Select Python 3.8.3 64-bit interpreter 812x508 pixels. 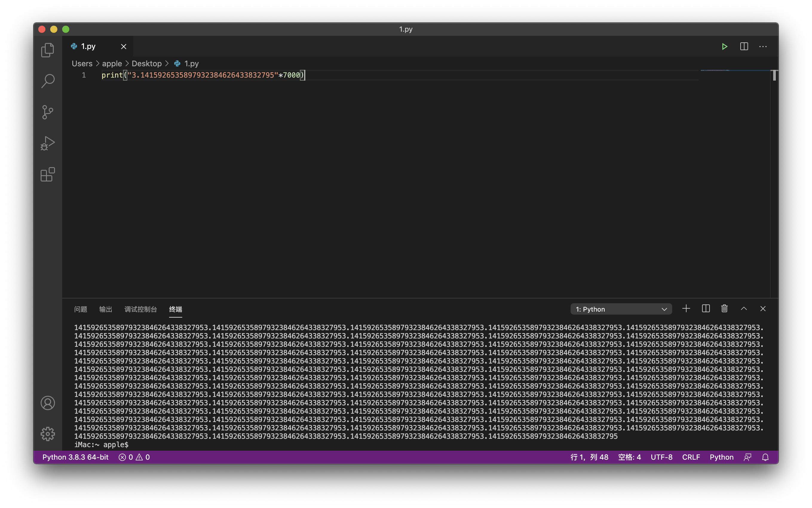(x=75, y=457)
